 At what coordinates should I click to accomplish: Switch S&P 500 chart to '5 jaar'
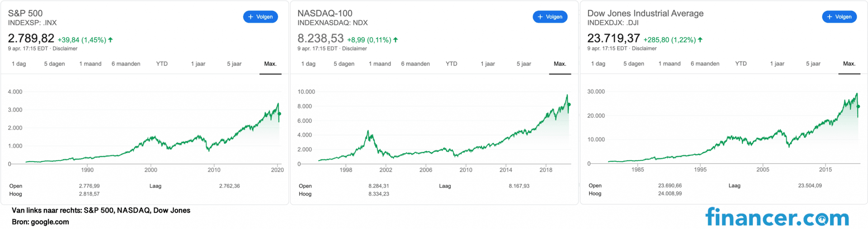[x=234, y=64]
